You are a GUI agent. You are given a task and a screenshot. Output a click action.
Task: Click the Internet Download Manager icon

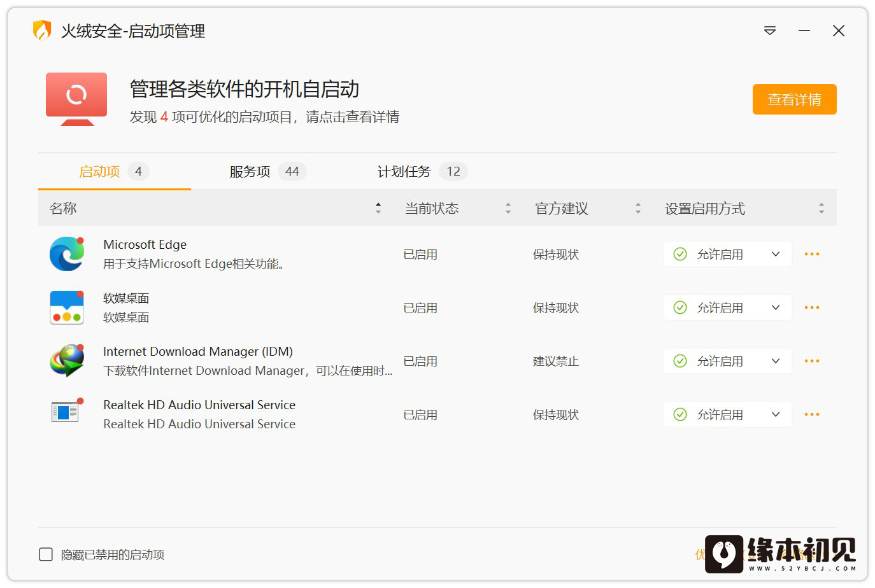tap(67, 361)
